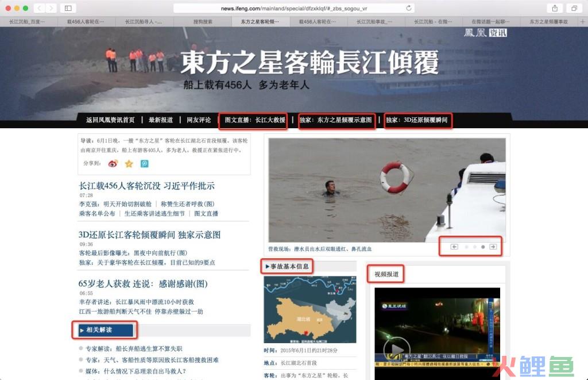Open the Hubei accident location map

[310, 310]
